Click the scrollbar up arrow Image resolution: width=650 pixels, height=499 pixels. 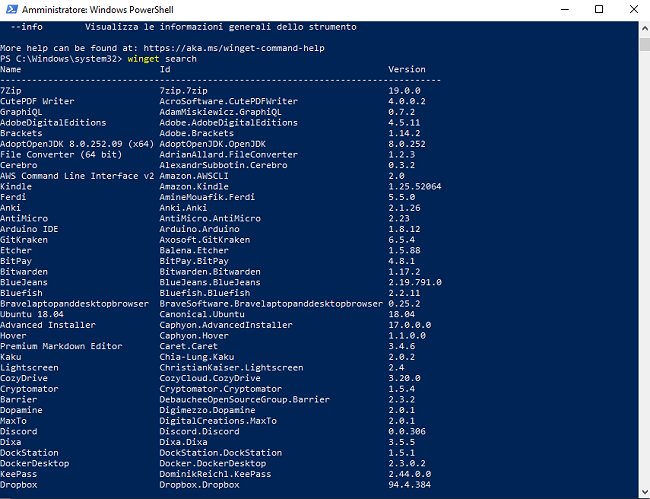point(645,29)
